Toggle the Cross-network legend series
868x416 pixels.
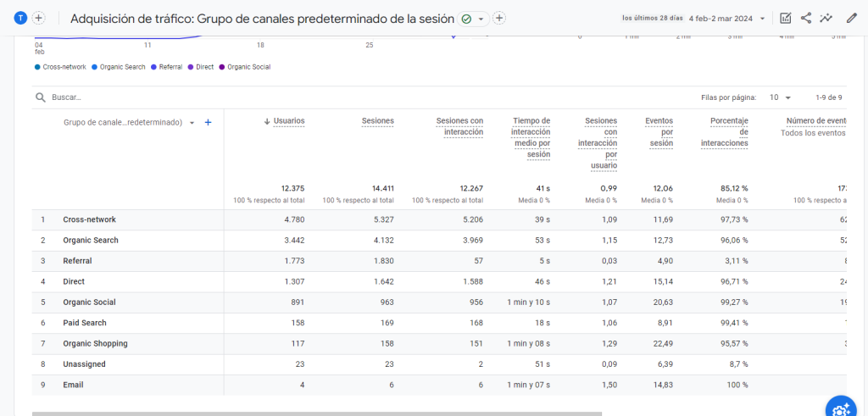(62, 67)
